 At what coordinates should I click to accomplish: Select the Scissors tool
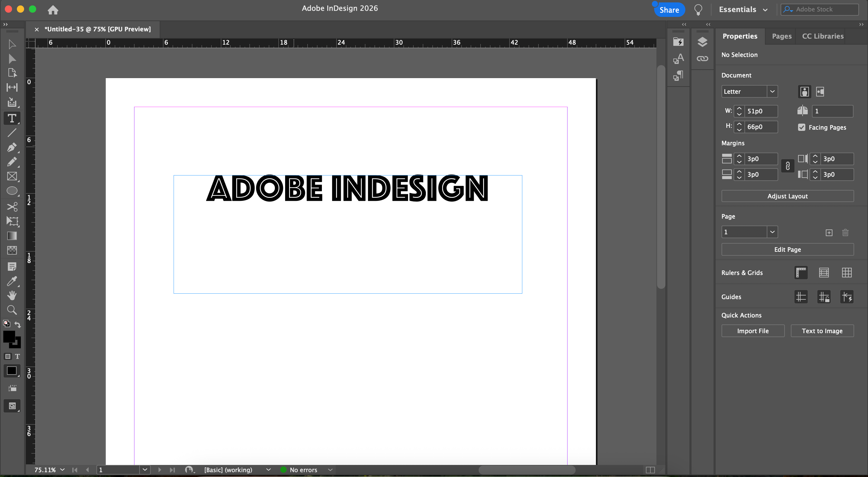(12, 207)
